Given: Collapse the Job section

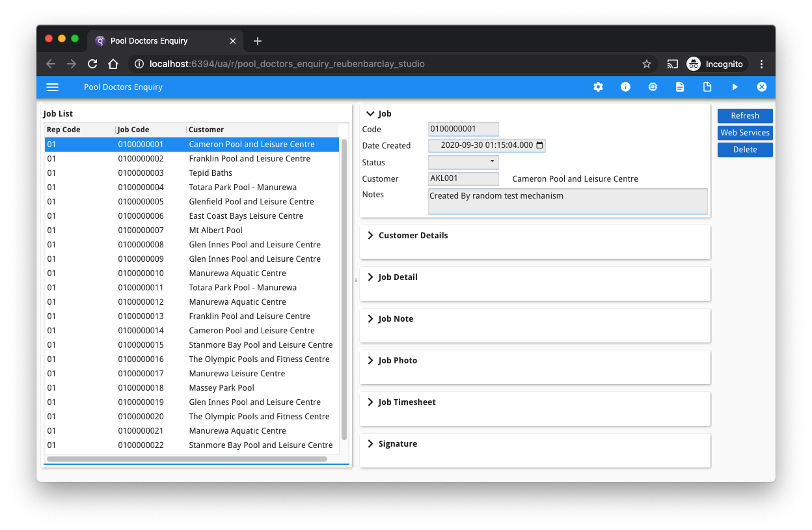Looking at the screenshot, I should pyautogui.click(x=371, y=113).
